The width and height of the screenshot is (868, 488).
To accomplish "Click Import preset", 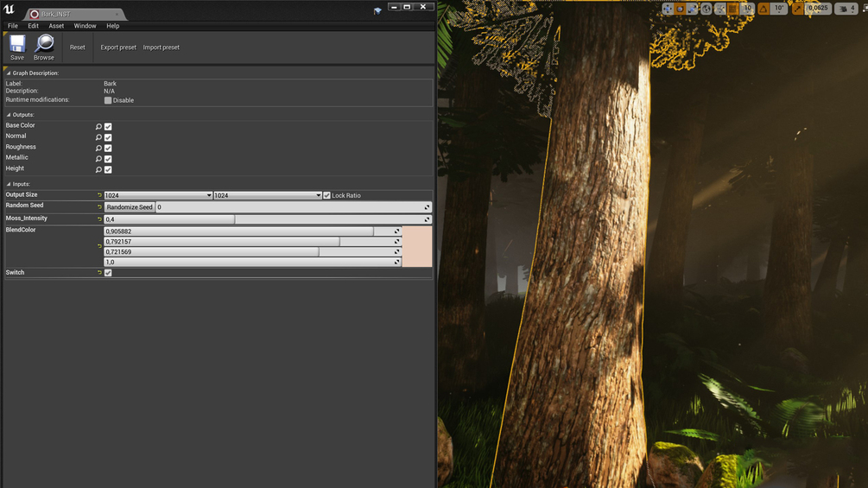I will coord(162,47).
